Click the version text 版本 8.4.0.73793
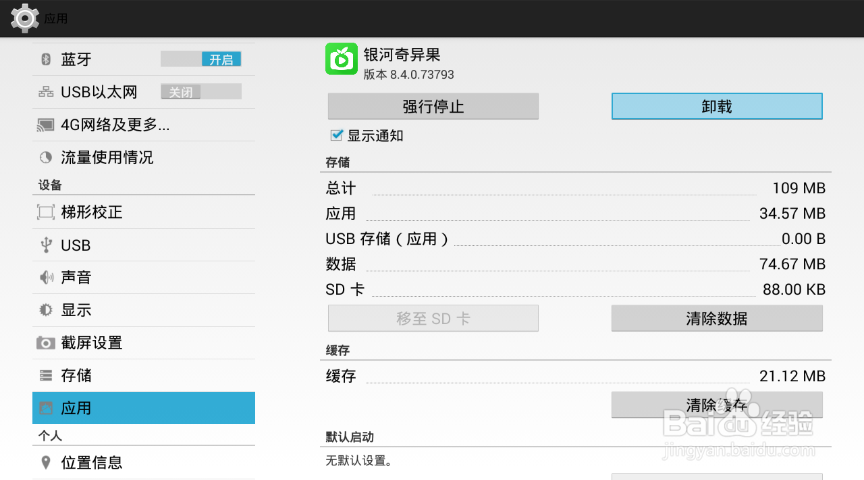Image resolution: width=864 pixels, height=480 pixels. (x=408, y=74)
